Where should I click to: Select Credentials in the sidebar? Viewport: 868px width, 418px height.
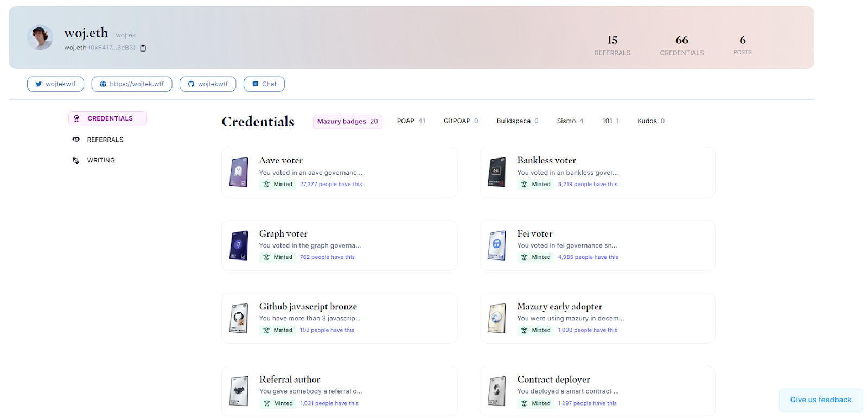(107, 118)
